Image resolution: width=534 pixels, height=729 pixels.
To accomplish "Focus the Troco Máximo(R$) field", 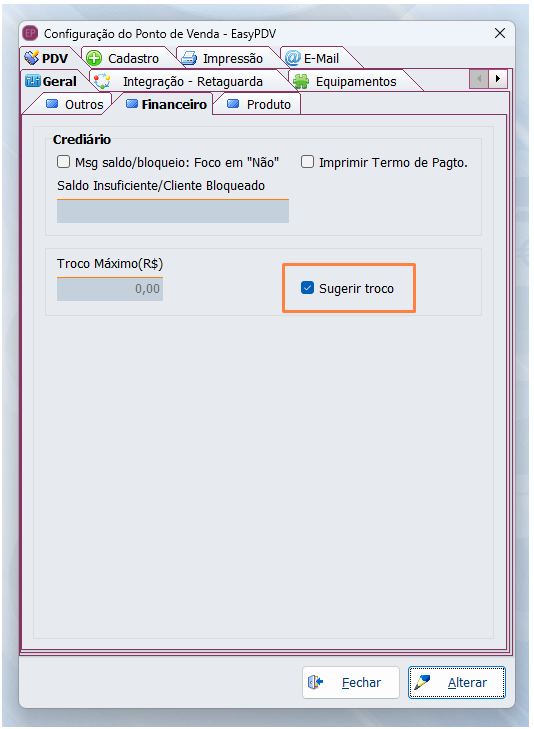I will 110,289.
